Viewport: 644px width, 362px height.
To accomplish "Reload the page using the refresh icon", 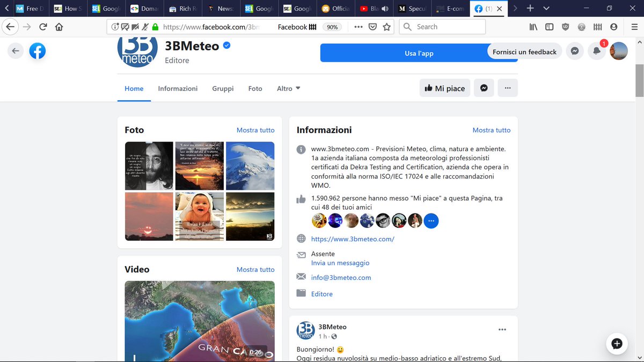I will (x=43, y=27).
